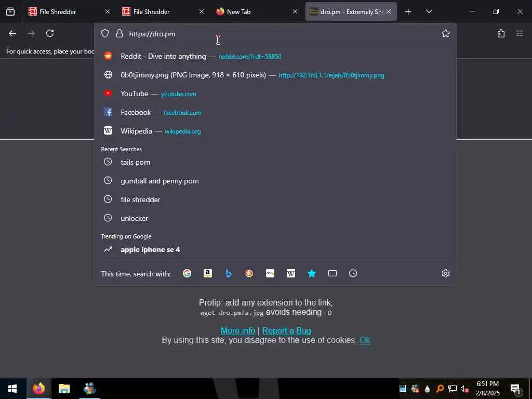Screen dimensions: 532x399
Task: Search this time with DuckDuckGo icon
Action: point(249,273)
